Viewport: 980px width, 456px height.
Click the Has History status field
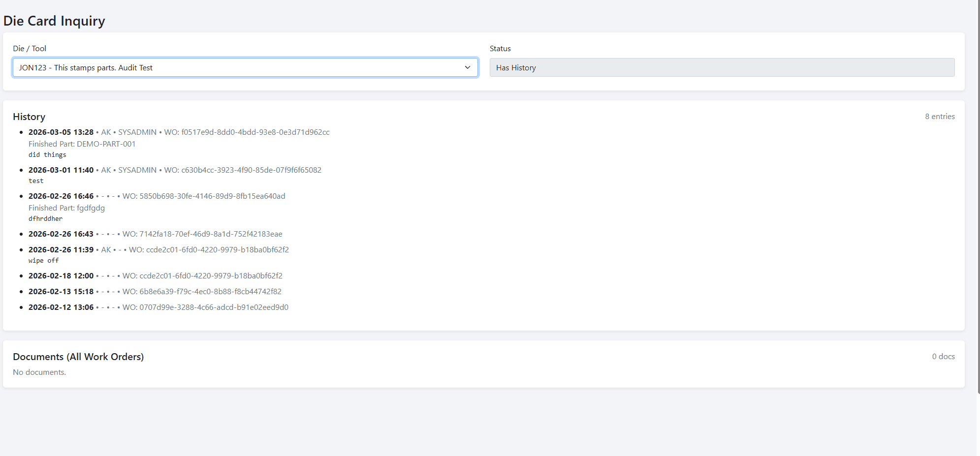(x=721, y=67)
